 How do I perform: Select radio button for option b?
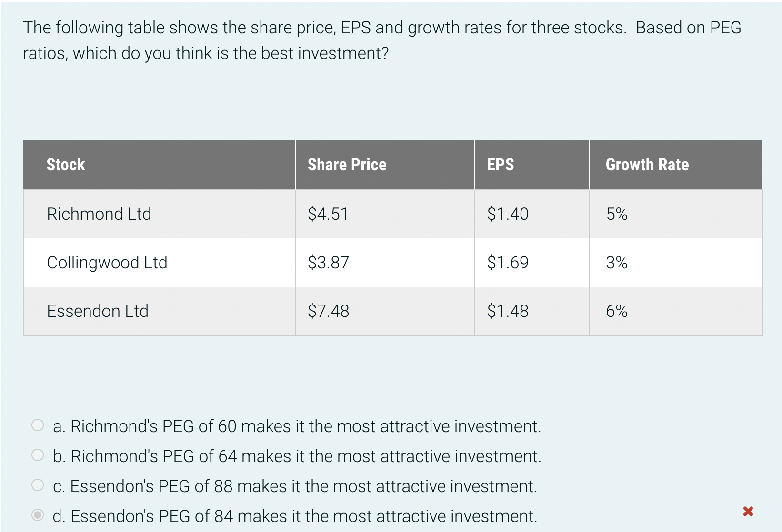(x=37, y=454)
